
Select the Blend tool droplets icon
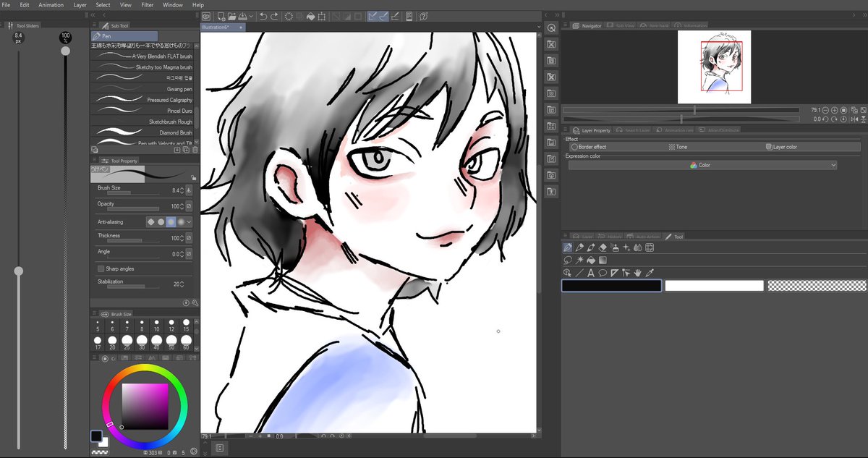(638, 247)
